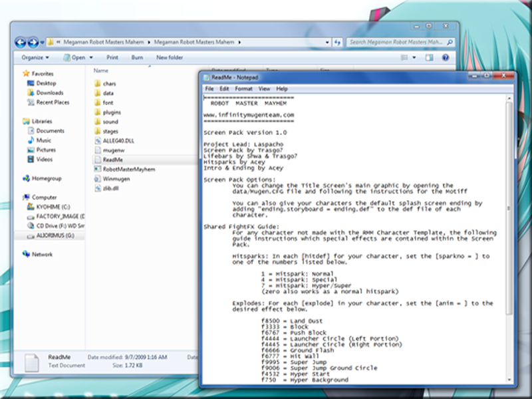
Task: Select the chars folder icon
Action: coord(98,84)
